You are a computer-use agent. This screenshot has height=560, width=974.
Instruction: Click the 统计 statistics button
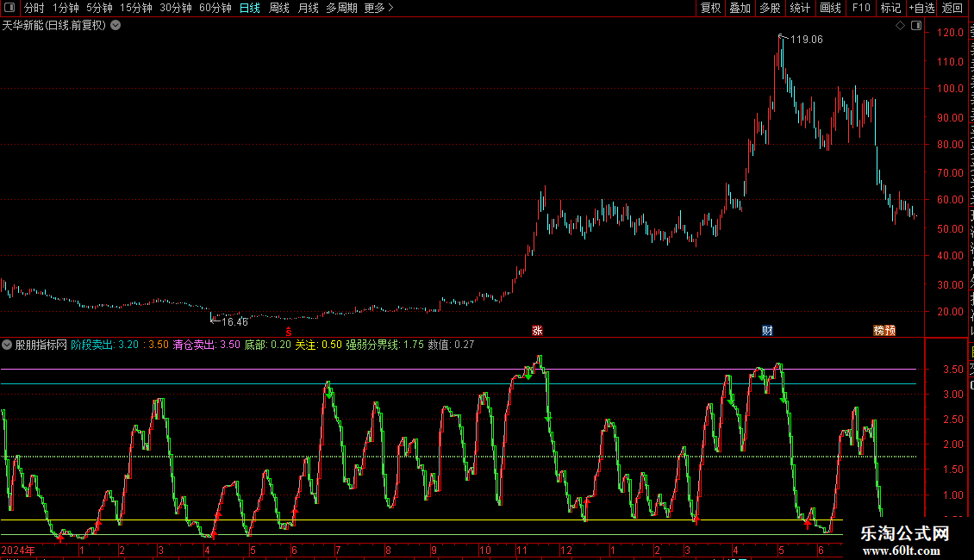click(799, 8)
